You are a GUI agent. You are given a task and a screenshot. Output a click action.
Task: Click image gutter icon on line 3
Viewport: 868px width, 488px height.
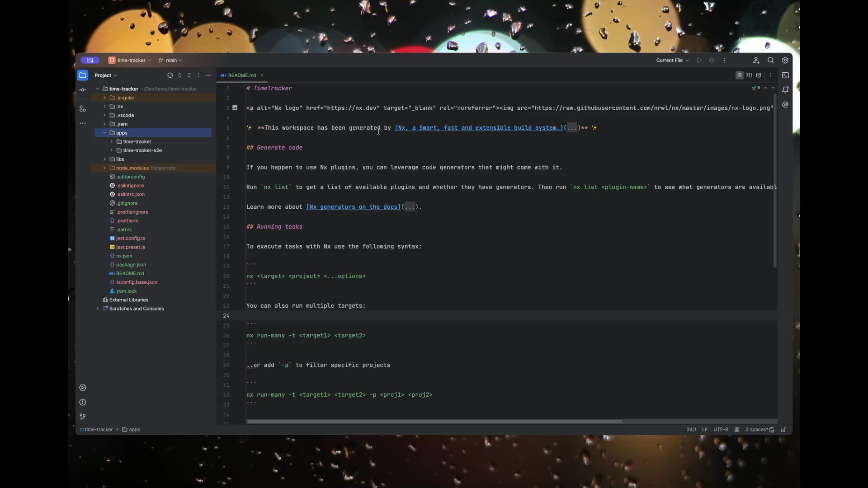point(235,108)
